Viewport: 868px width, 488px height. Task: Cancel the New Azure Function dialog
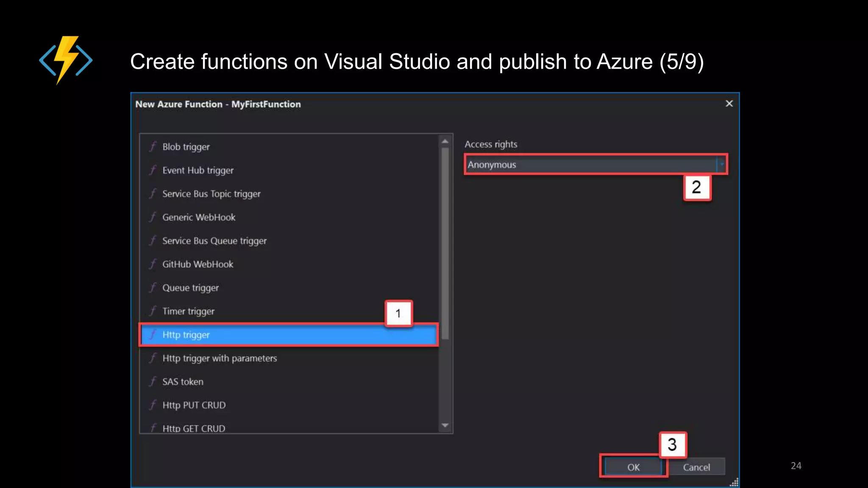696,467
